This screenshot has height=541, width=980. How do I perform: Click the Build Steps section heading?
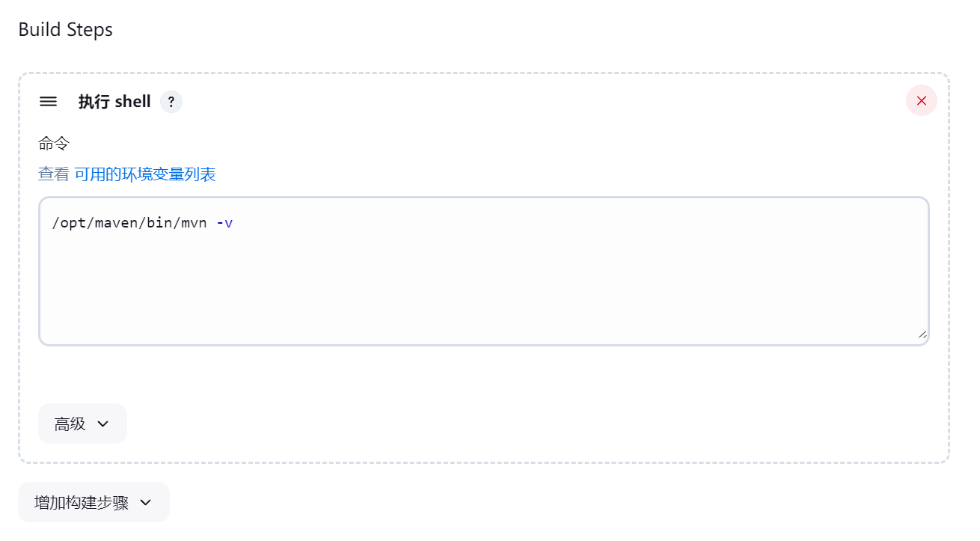(65, 30)
